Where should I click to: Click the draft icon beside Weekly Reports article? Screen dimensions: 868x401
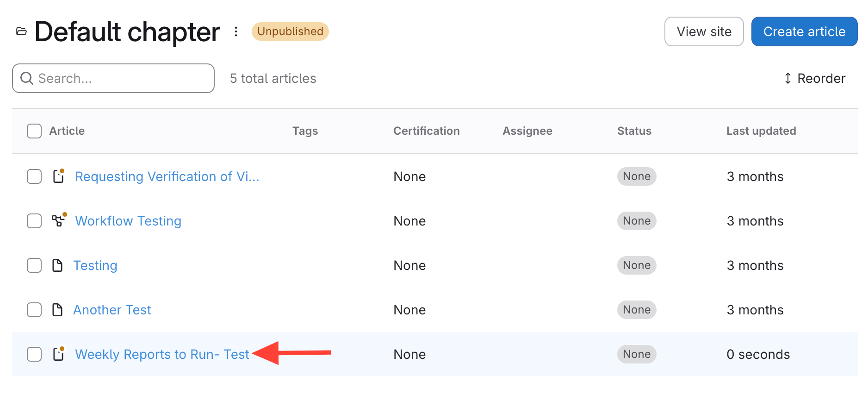(x=58, y=354)
